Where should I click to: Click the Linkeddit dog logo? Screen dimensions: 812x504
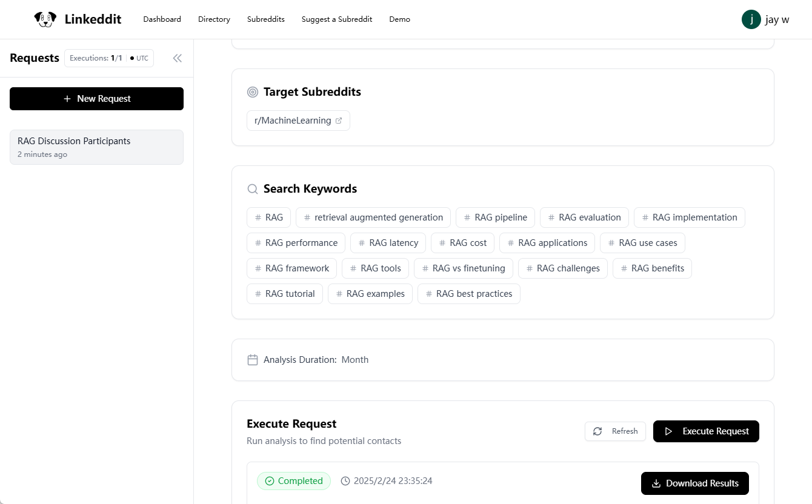(x=45, y=19)
